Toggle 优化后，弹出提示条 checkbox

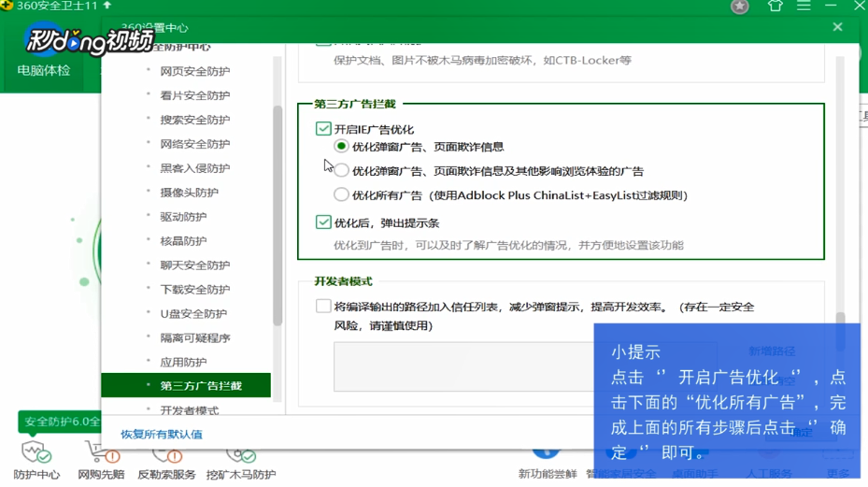(x=323, y=222)
